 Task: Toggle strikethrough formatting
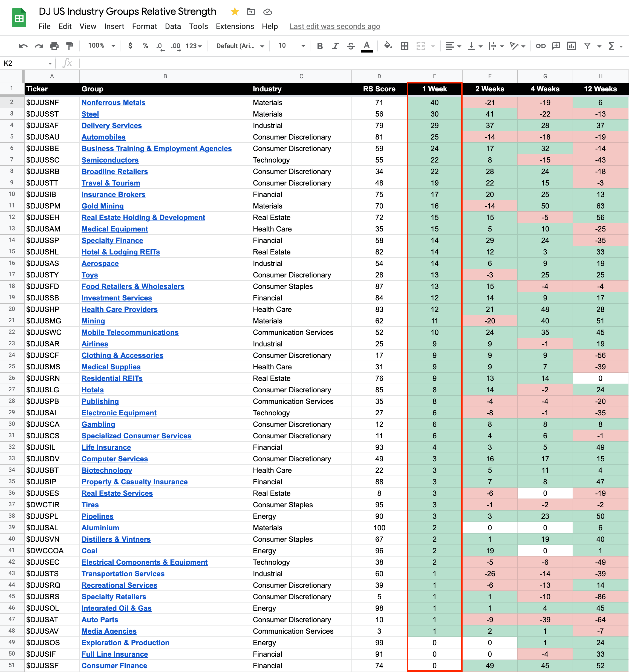pyautogui.click(x=351, y=46)
